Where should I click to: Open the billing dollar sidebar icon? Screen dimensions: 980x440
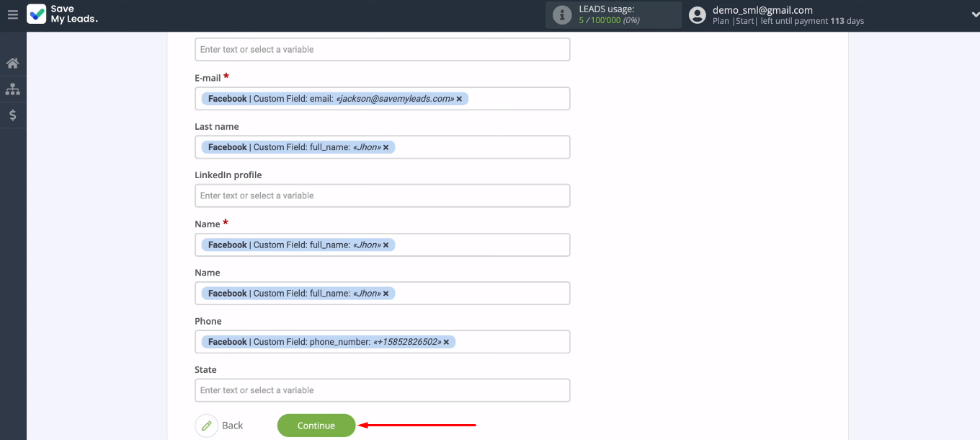tap(12, 115)
